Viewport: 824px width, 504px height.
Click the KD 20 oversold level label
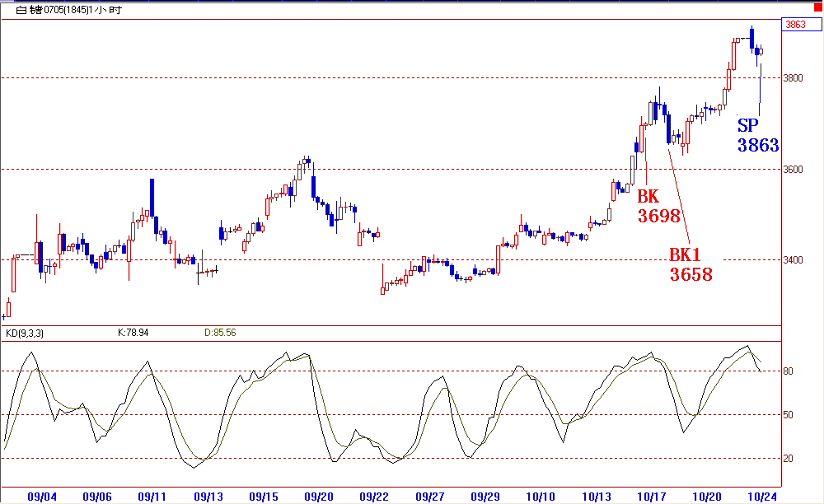point(788,459)
